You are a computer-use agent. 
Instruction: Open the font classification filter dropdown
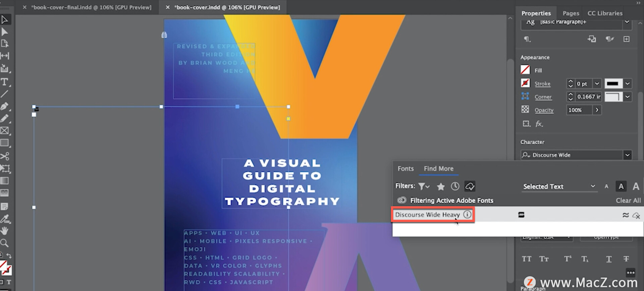pyautogui.click(x=424, y=186)
